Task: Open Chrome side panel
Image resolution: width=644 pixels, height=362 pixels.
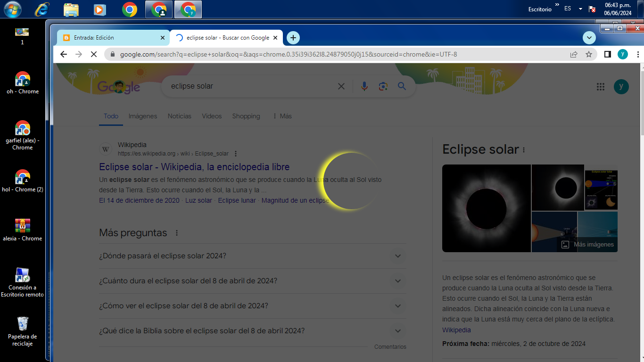Action: click(607, 54)
